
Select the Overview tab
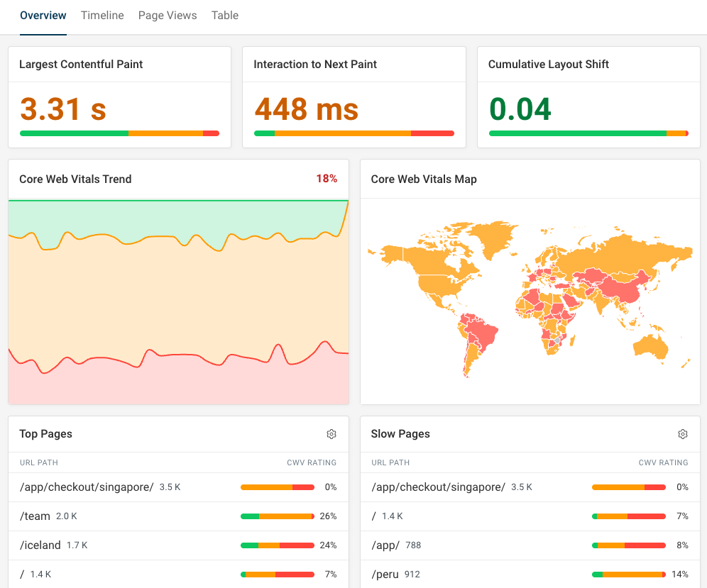(x=43, y=15)
